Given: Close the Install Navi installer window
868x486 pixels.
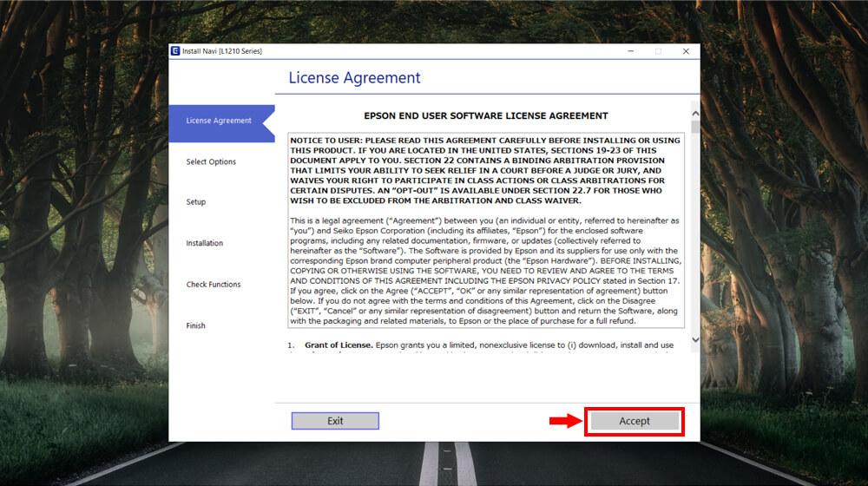Looking at the screenshot, I should [686, 51].
